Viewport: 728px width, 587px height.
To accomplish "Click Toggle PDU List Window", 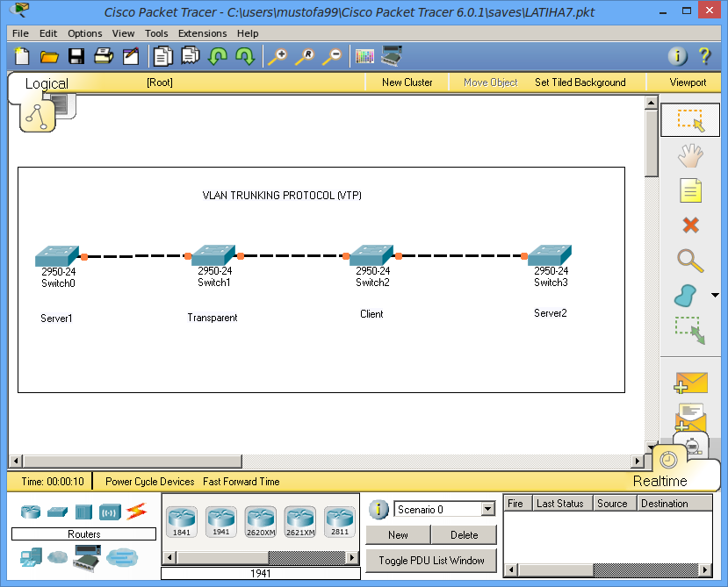I will pos(431,561).
